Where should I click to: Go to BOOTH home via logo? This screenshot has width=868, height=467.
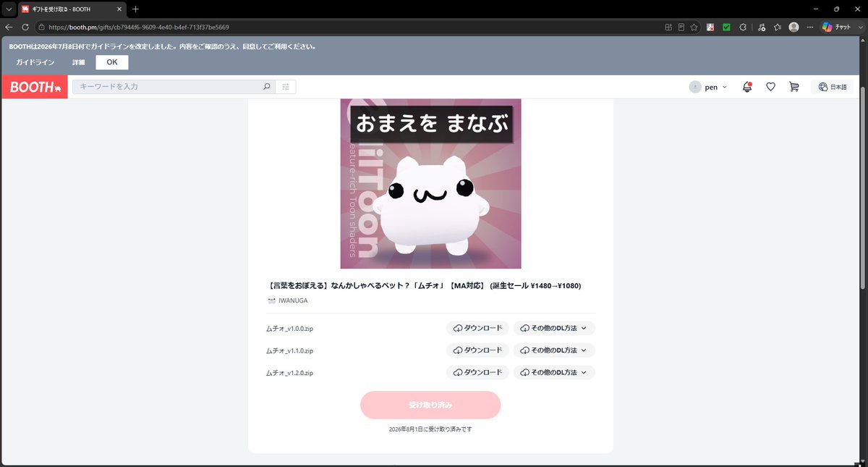coord(34,87)
